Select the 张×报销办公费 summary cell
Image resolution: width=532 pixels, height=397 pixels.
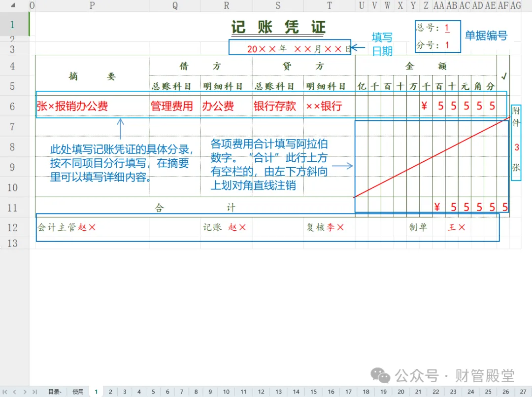[x=92, y=107]
